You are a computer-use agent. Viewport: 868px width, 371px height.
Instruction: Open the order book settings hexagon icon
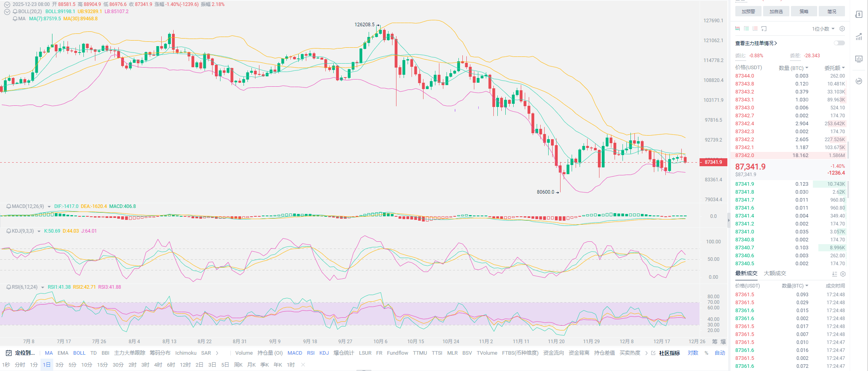pyautogui.click(x=842, y=29)
